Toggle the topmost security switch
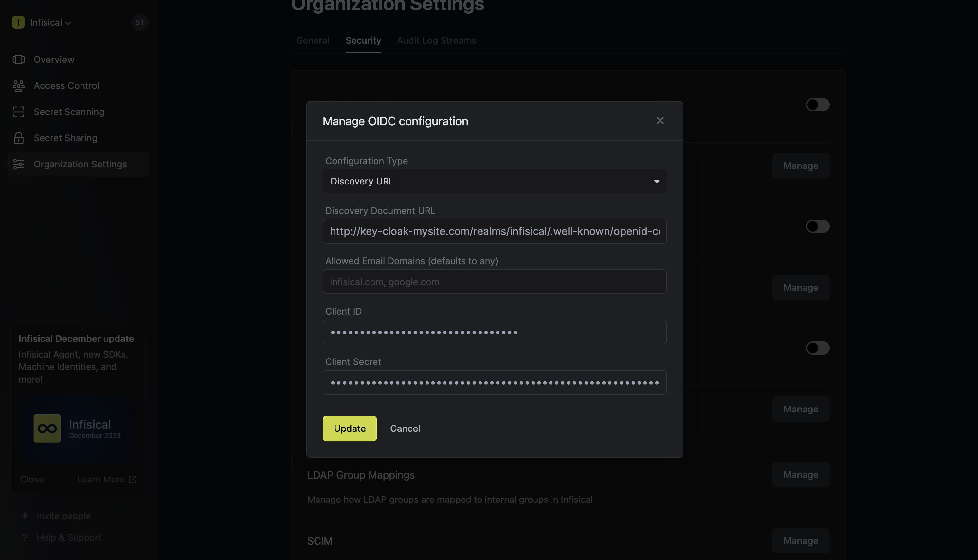This screenshot has width=978, height=560. click(x=818, y=105)
